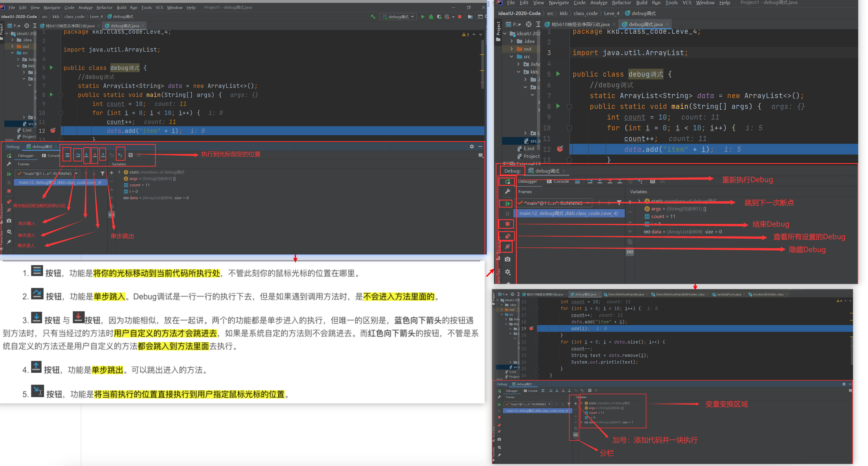Expand .idea folder in top-right project tree

[512, 41]
